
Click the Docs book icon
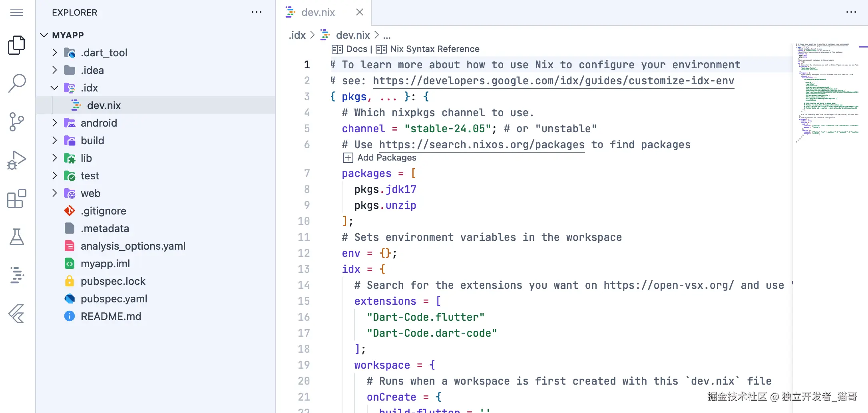pos(337,49)
